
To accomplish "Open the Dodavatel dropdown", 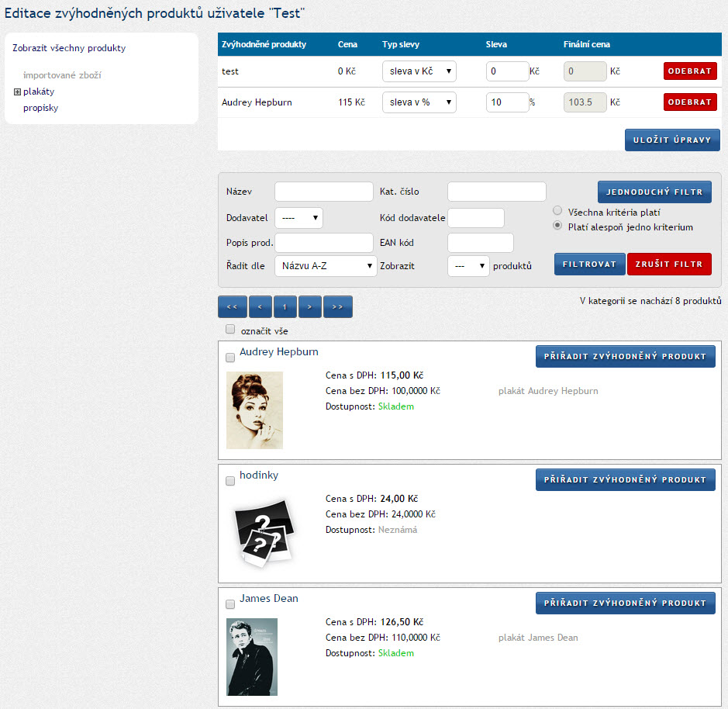I will pyautogui.click(x=298, y=218).
